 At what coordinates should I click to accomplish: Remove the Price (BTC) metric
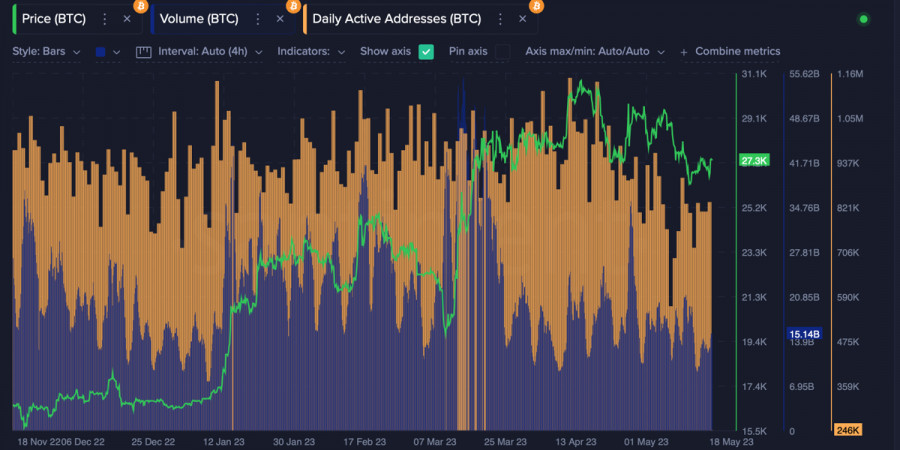[126, 19]
